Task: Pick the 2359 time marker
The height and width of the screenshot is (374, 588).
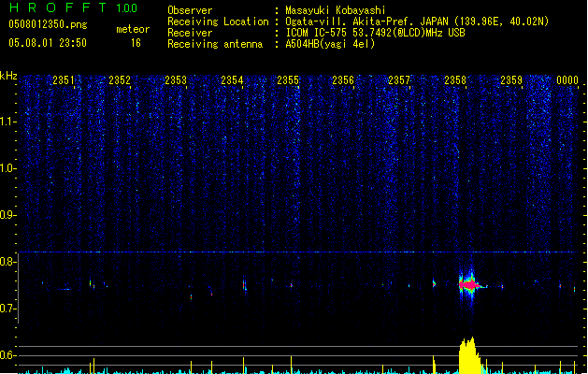Action: [510, 80]
